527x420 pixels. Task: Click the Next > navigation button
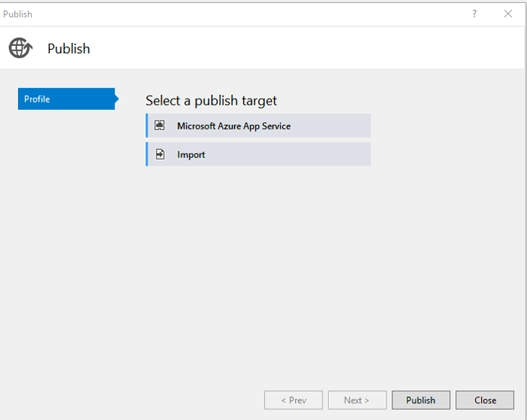coord(357,400)
